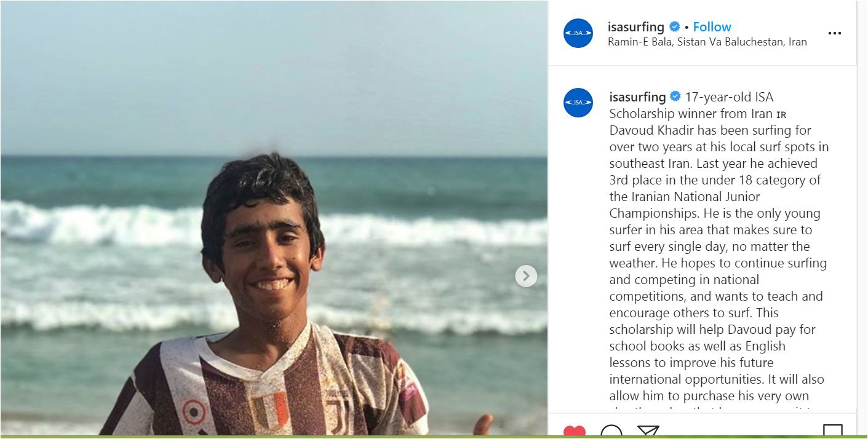Click 'Davoud Khadir' name in caption
868x439 pixels.
click(x=647, y=130)
